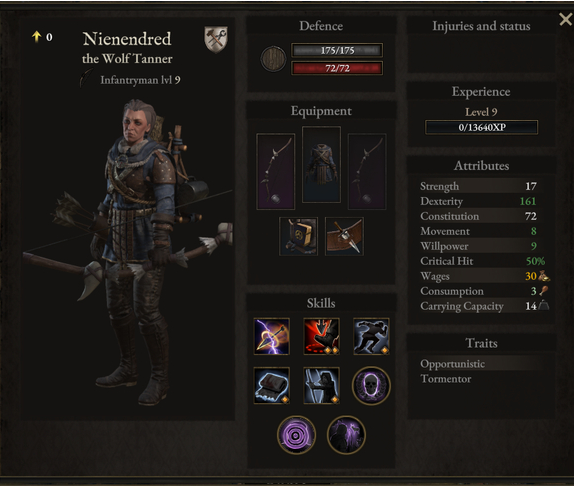Image resolution: width=574 pixels, height=486 pixels.
Task: Select the hooded archer skill icon
Action: click(x=321, y=385)
